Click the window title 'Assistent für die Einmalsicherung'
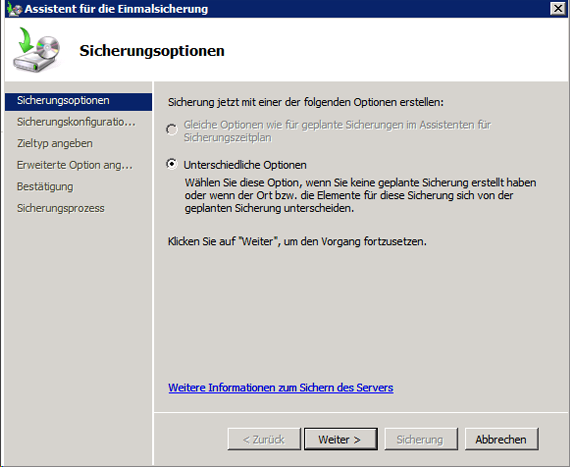The image size is (570, 467). click(x=116, y=9)
